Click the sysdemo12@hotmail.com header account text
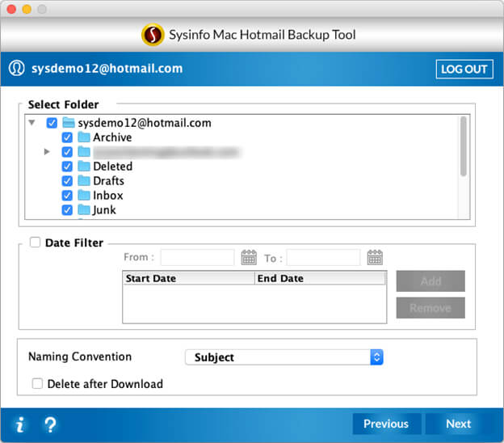The image size is (504, 443). [x=107, y=68]
